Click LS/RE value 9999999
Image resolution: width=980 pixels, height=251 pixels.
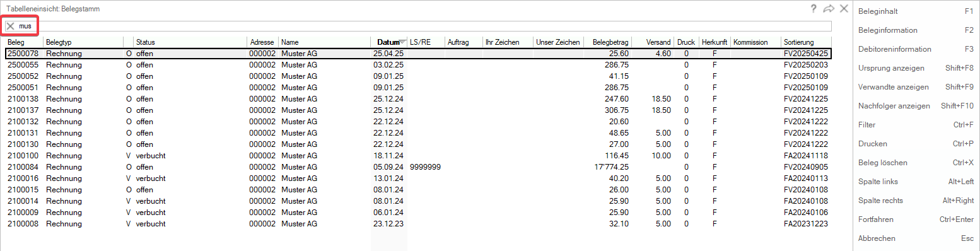(x=425, y=167)
